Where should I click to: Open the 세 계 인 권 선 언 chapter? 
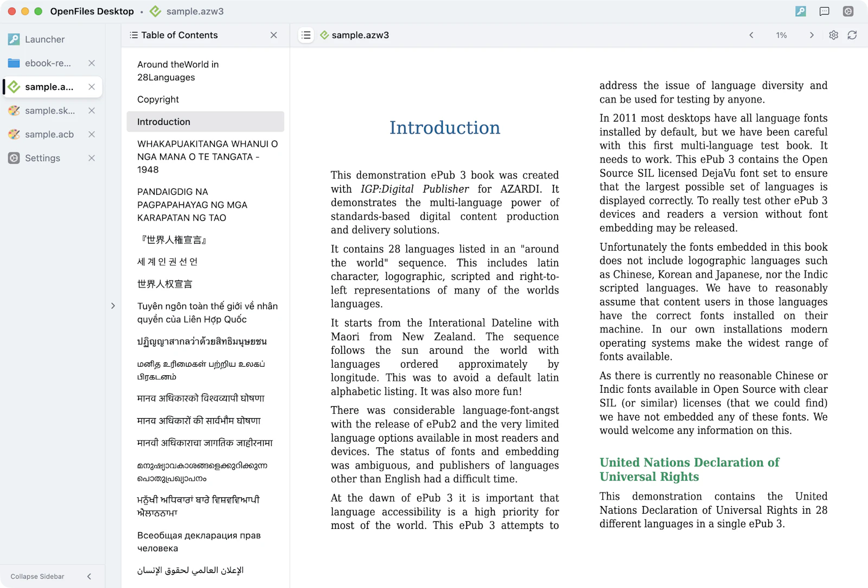coord(205,262)
